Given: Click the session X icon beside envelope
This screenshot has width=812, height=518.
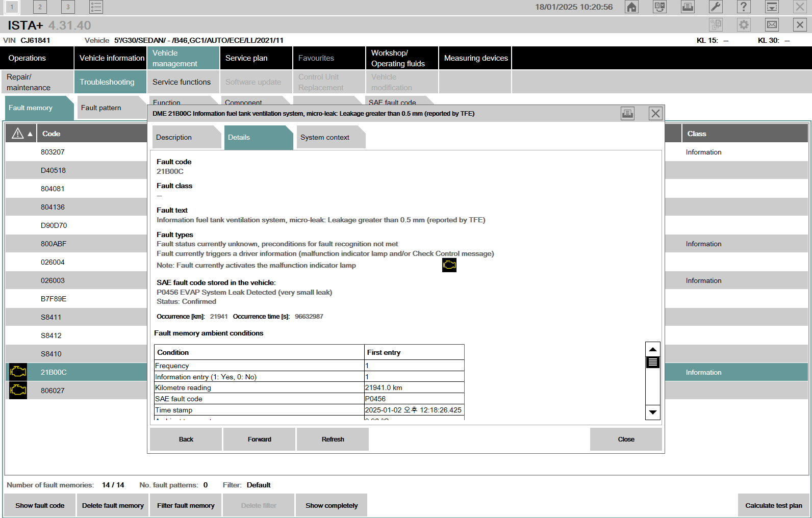Looking at the screenshot, I should click(800, 25).
